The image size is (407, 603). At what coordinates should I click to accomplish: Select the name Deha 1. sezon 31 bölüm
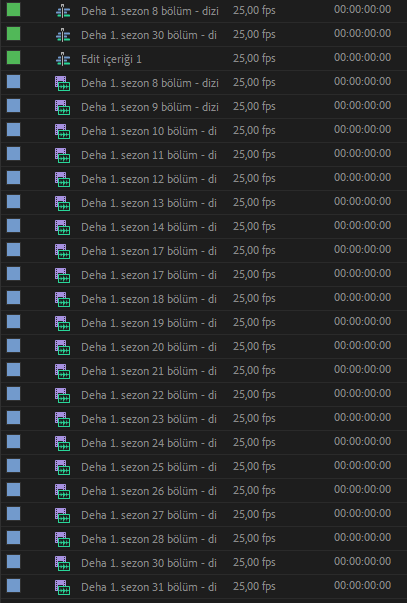(148, 587)
